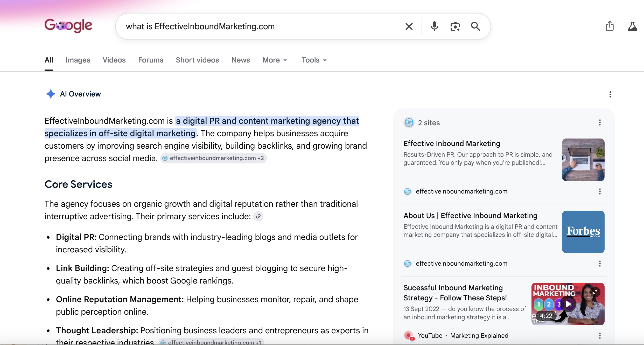Click the Core Services heading
Screen dimensions: 644x345
coord(78,184)
